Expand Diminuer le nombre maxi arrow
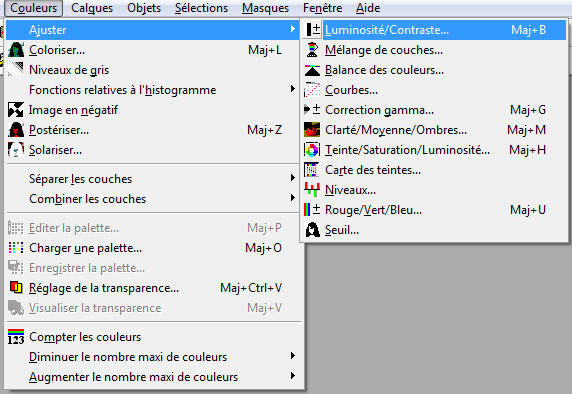 click(x=293, y=356)
